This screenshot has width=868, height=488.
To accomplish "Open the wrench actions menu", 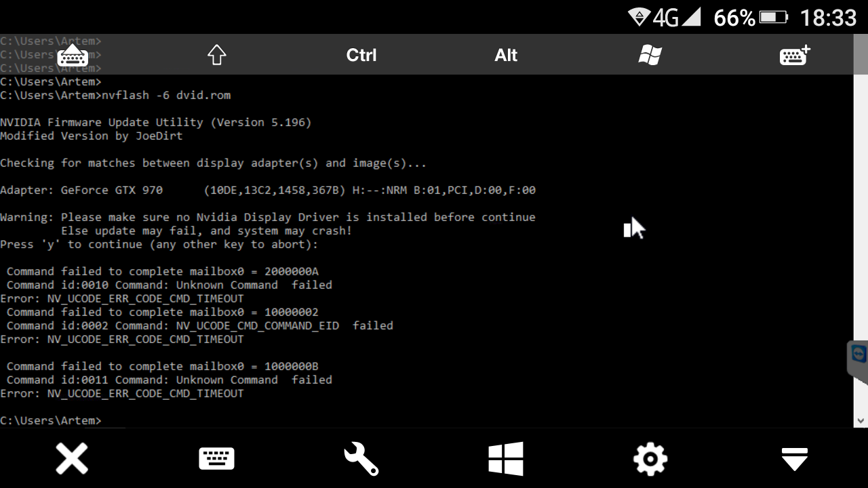I will point(361,459).
